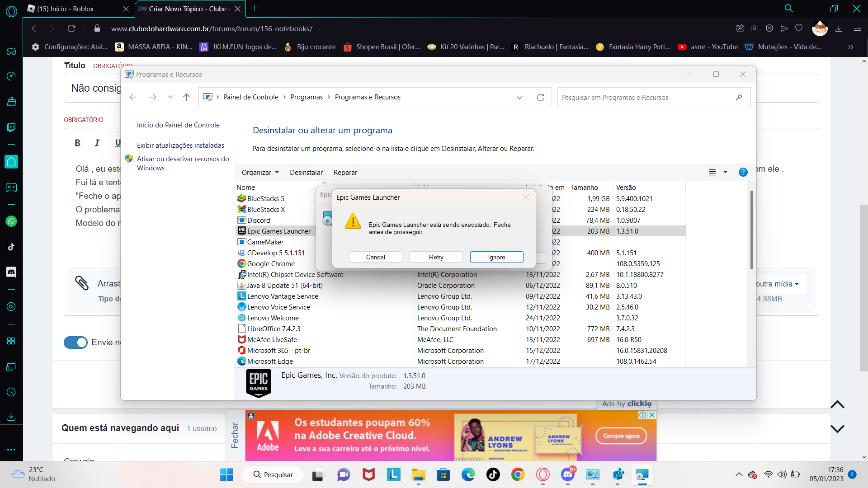Open Google Chrome from the taskbar
Image resolution: width=868 pixels, height=488 pixels.
click(518, 474)
